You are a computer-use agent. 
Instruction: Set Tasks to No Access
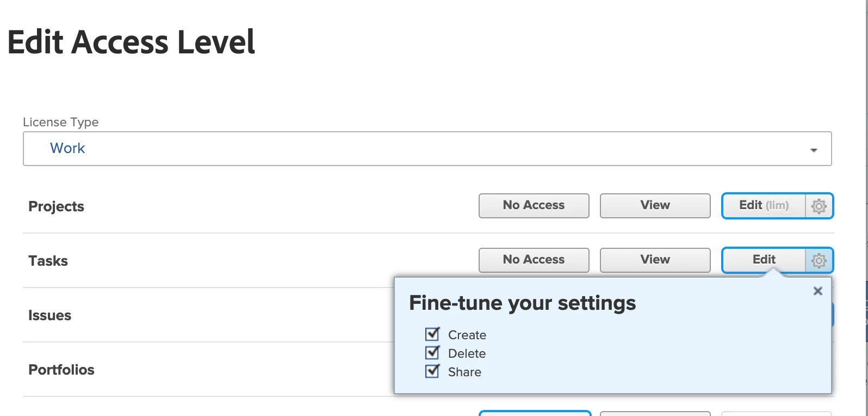pyautogui.click(x=534, y=260)
